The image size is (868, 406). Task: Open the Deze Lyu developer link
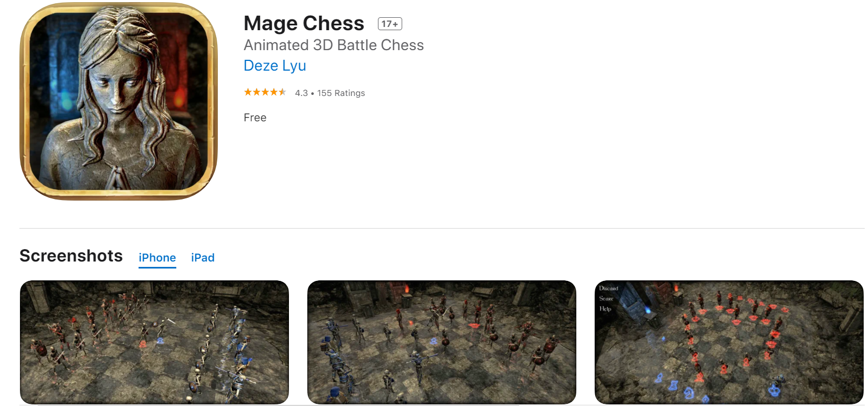[x=275, y=66]
